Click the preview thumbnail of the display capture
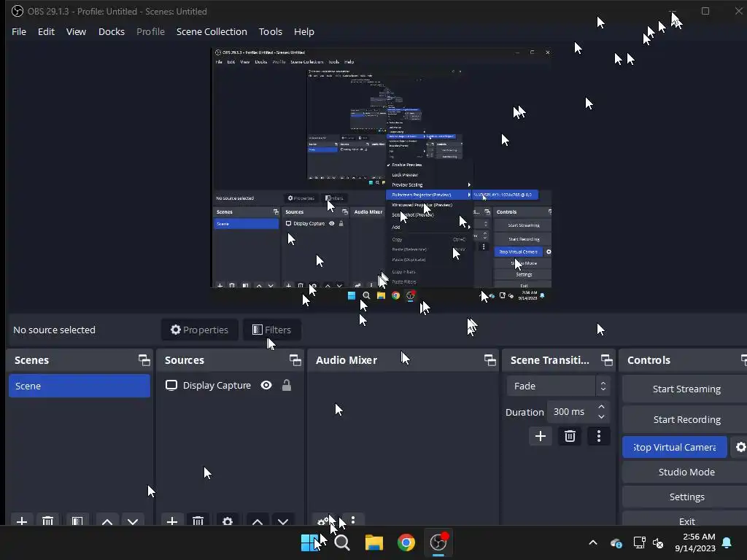 click(x=381, y=175)
